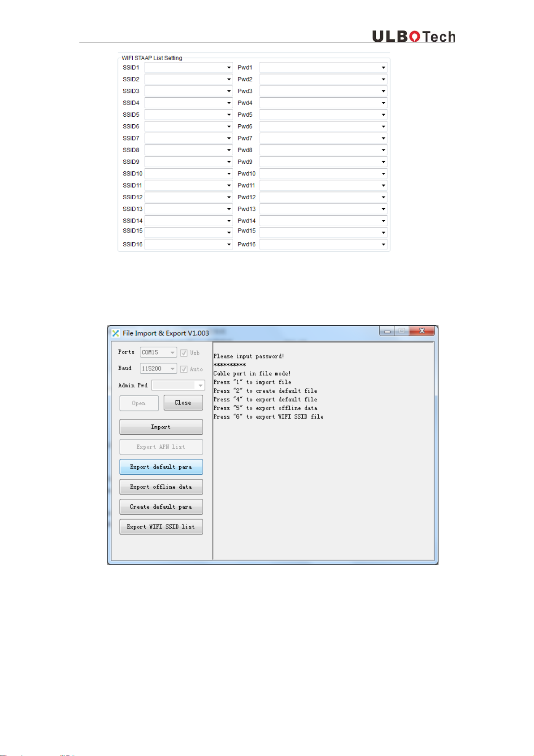Expand the SSID13 dropdown
The height and width of the screenshot is (756, 534).
[x=229, y=209]
